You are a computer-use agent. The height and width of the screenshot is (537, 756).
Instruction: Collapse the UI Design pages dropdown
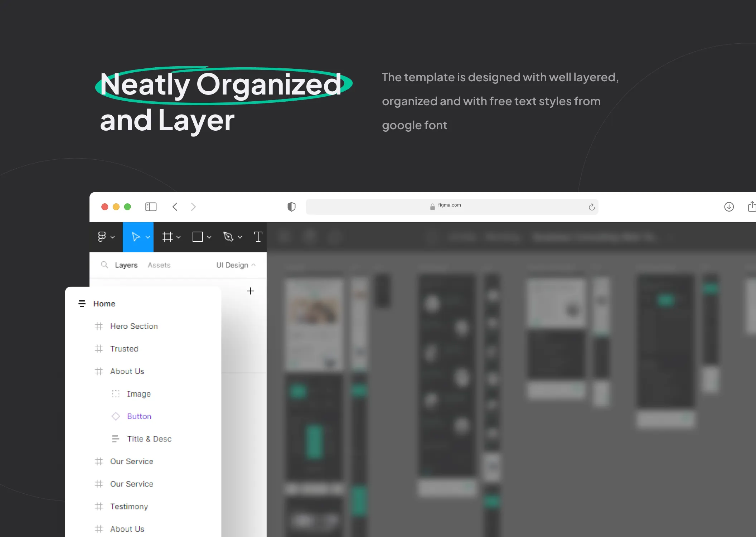(236, 265)
